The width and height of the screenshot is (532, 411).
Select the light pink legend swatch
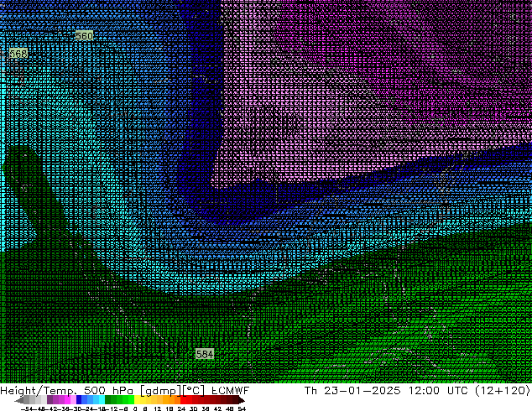click(73, 400)
